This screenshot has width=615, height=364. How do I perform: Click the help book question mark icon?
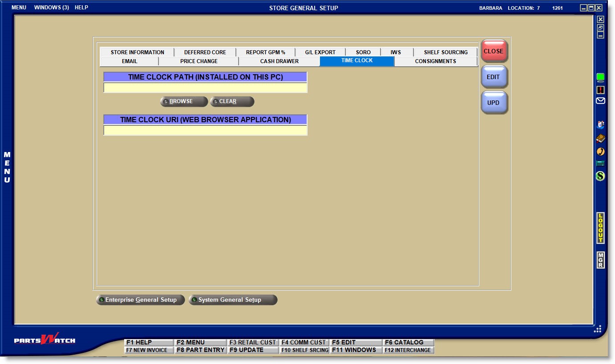point(600,138)
